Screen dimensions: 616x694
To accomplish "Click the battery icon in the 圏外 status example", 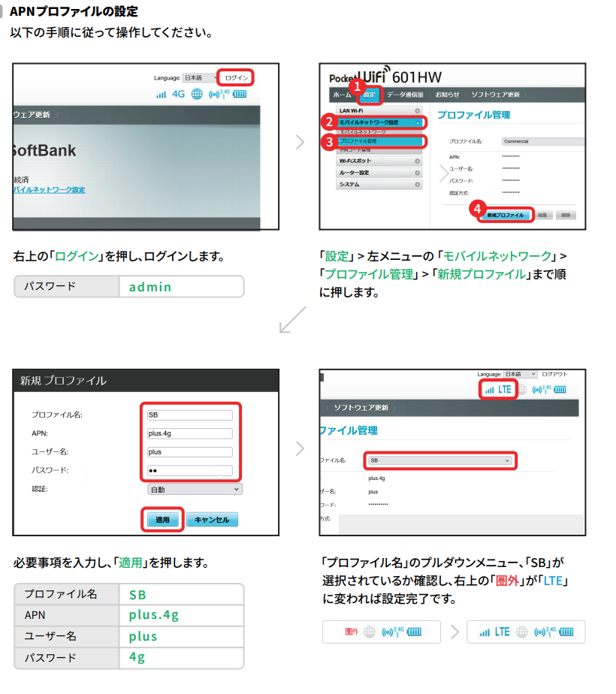I will [414, 632].
